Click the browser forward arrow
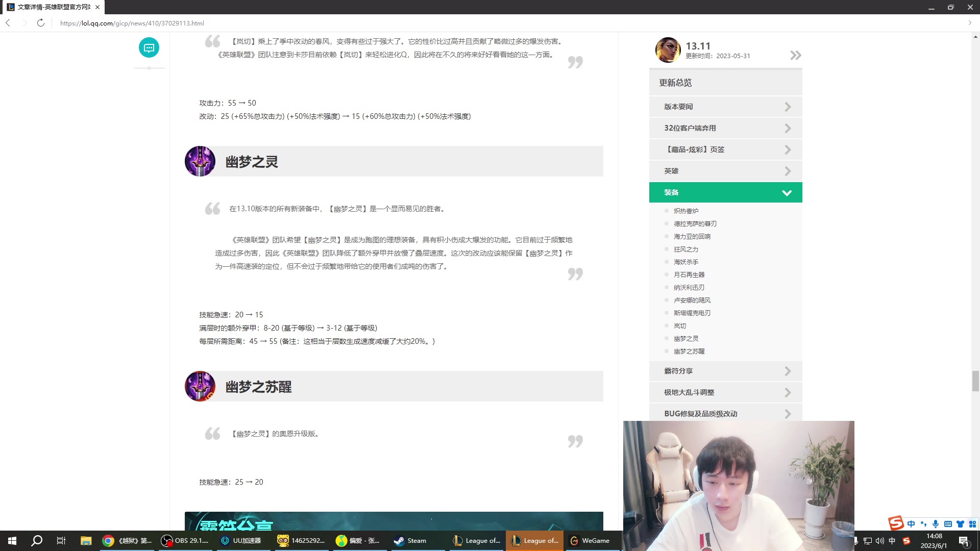Image resolution: width=980 pixels, height=551 pixels. tap(24, 23)
